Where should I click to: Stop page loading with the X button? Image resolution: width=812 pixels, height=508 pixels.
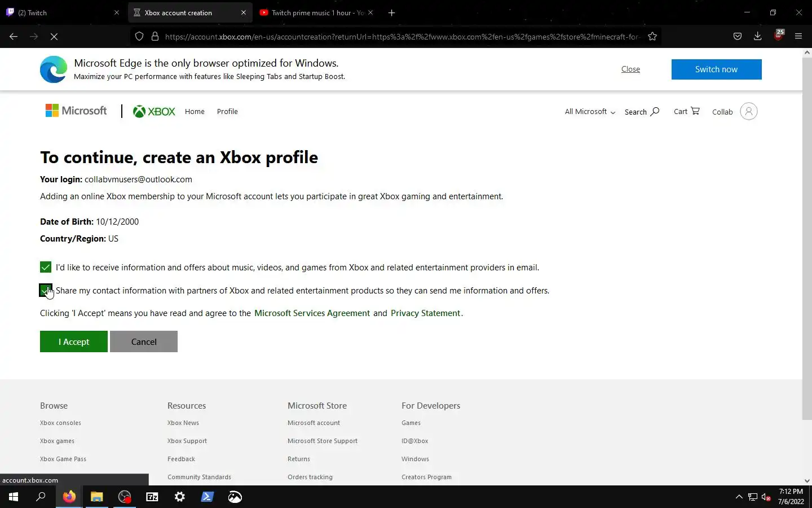click(x=54, y=36)
